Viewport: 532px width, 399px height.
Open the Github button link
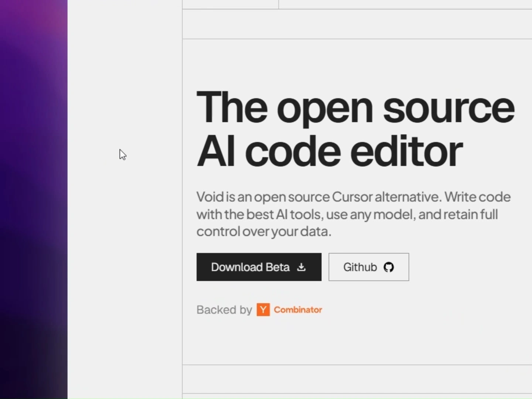click(368, 267)
